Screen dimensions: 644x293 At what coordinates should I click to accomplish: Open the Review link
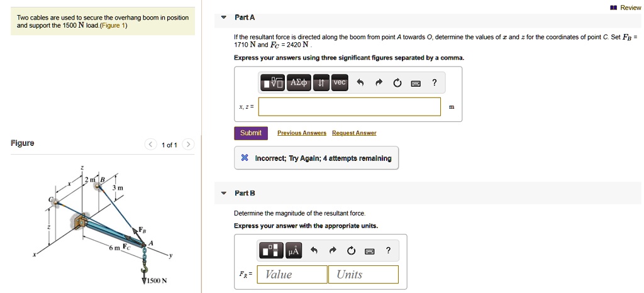pos(630,8)
